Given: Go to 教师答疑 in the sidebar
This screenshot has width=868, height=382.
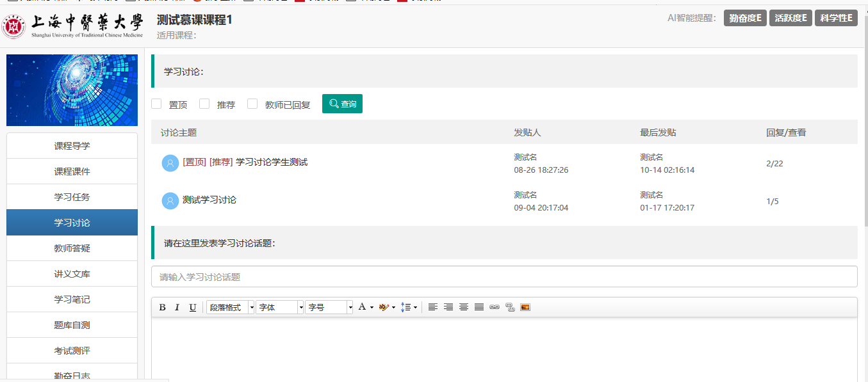Looking at the screenshot, I should pos(72,248).
